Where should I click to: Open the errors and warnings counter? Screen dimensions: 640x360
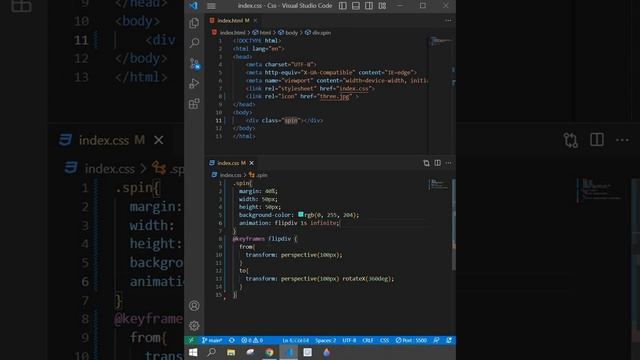[x=252, y=340]
